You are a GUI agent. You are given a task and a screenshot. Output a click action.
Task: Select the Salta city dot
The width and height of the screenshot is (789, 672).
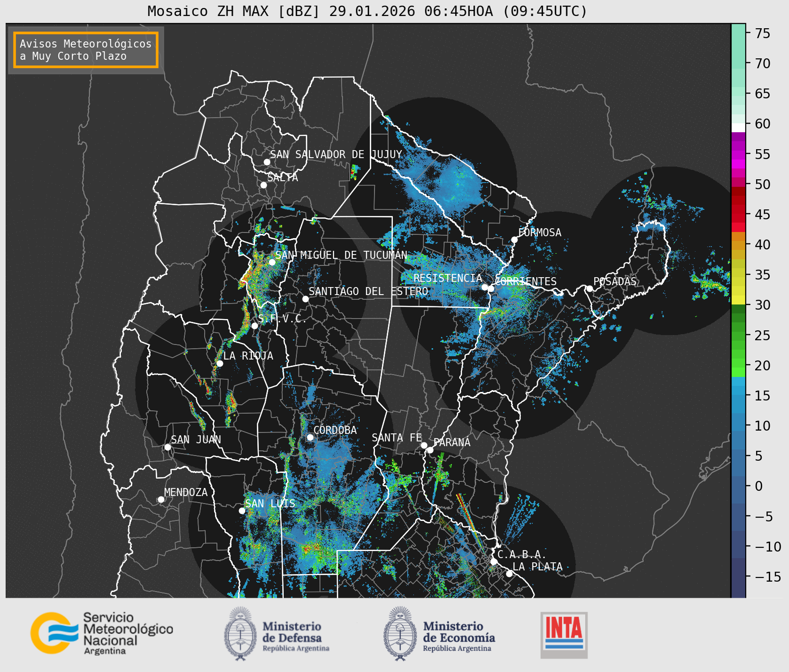263,185
